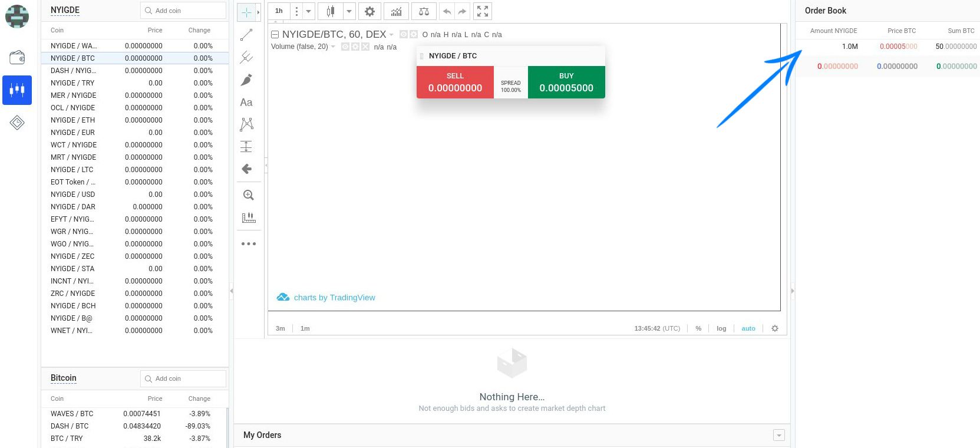
Task: Click the chart timezone clock (UTC)
Action: [657, 328]
